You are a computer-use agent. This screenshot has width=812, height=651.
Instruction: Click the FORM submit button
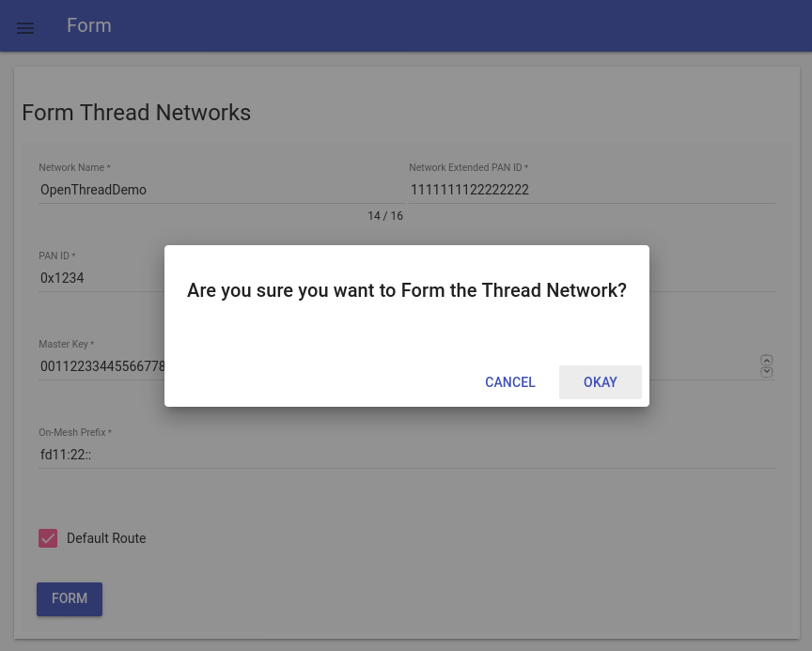pyautogui.click(x=70, y=598)
